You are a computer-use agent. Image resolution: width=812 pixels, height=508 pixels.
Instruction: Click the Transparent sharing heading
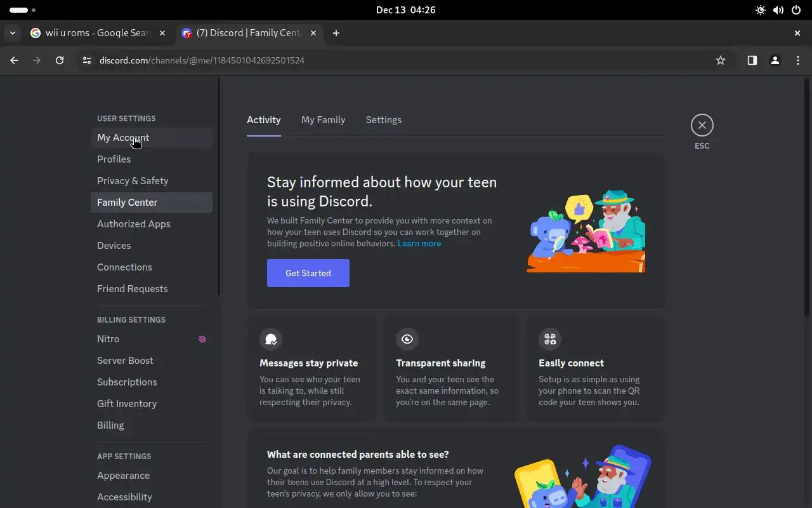pos(441,363)
